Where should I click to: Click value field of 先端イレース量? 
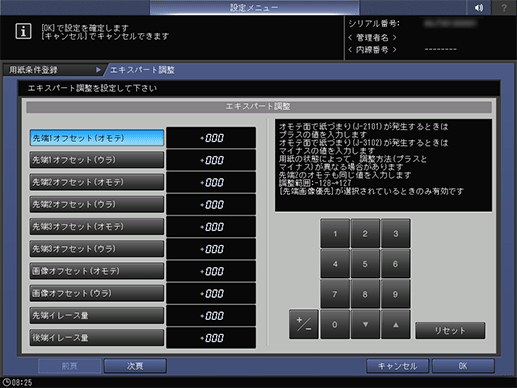point(211,315)
